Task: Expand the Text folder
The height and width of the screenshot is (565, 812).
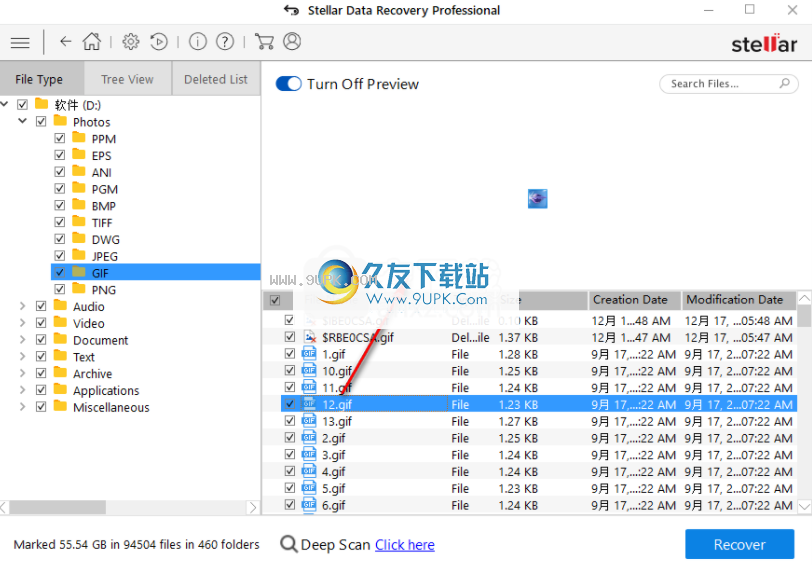Action: (22, 356)
